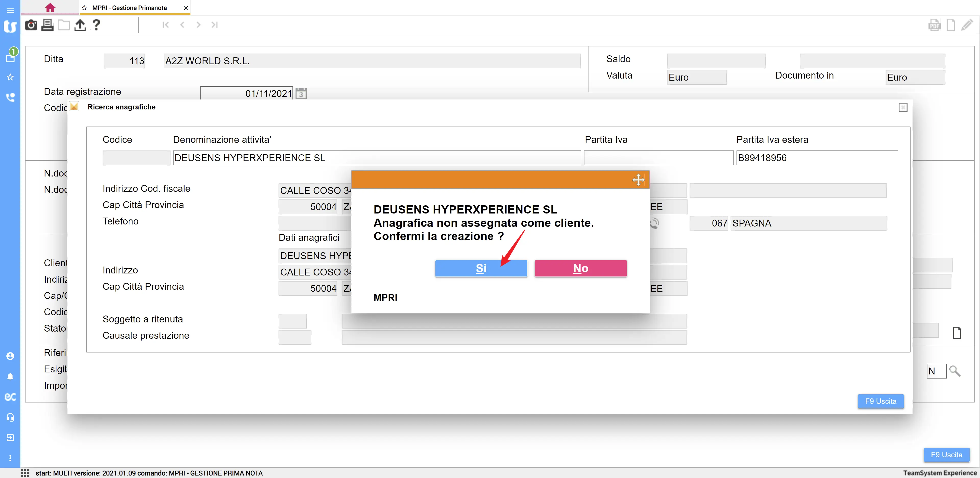980x478 pixels.
Task: Switch to the home tab
Action: coord(50,8)
